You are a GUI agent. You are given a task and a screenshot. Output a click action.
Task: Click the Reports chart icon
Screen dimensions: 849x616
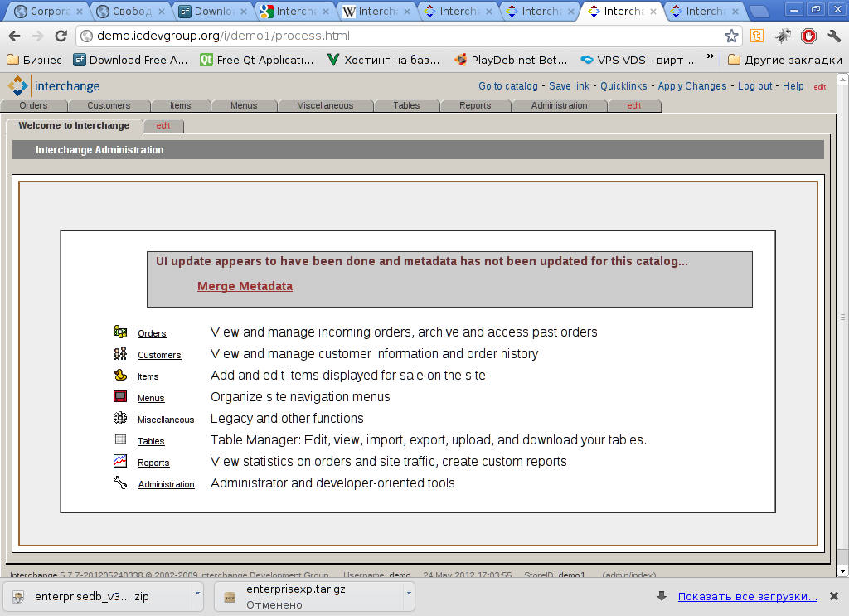click(120, 461)
